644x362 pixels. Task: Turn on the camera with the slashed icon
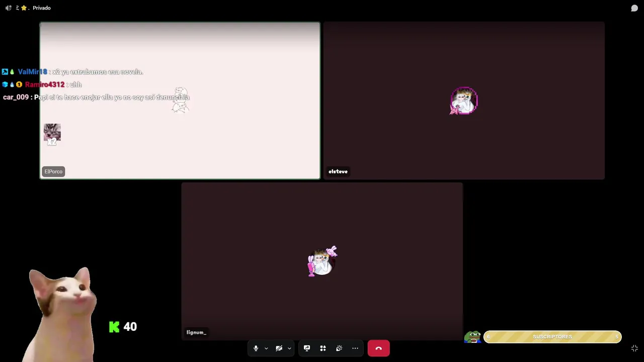tap(279, 348)
